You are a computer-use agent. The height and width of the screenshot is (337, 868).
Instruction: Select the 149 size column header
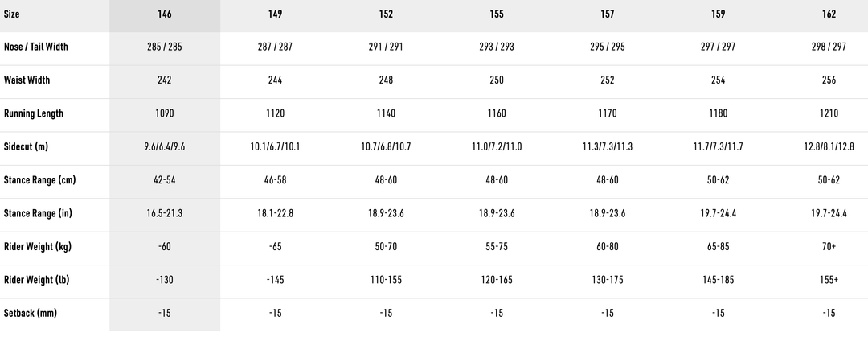(x=276, y=14)
